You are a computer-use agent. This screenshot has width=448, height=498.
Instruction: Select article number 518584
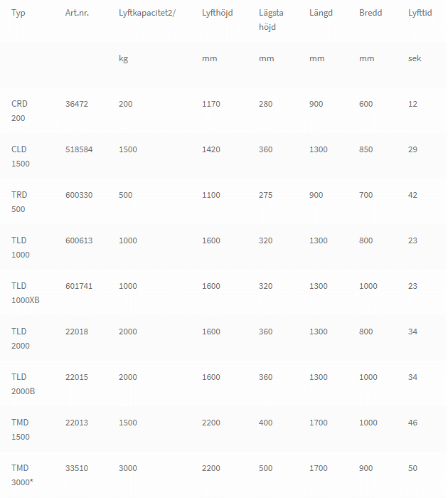point(79,149)
